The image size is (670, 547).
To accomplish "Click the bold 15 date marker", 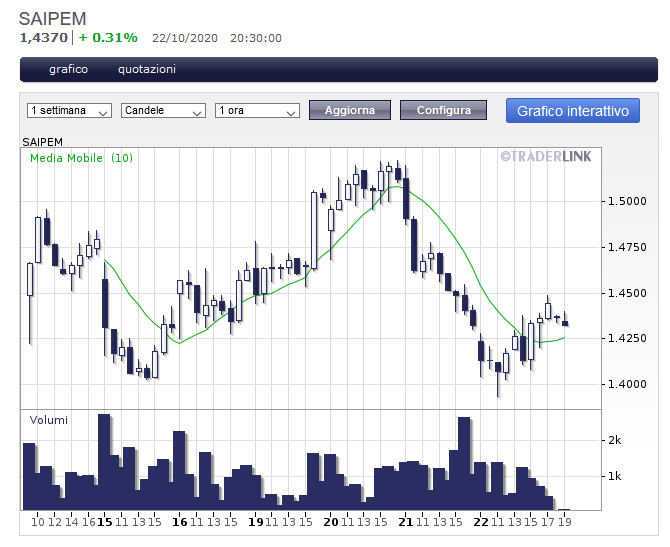I will click(105, 522).
